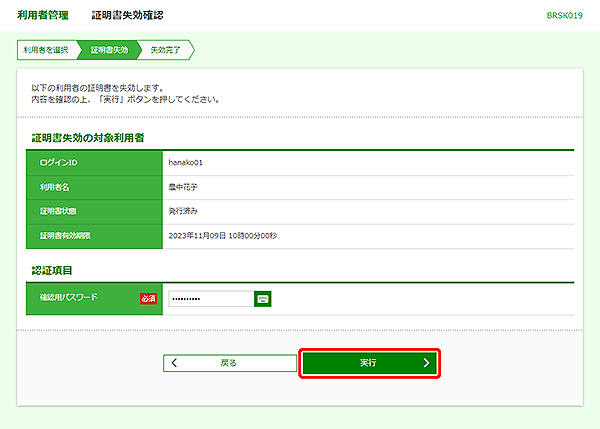The image size is (600, 429).
Task: Click the screen code BRSK019
Action: click(x=564, y=16)
